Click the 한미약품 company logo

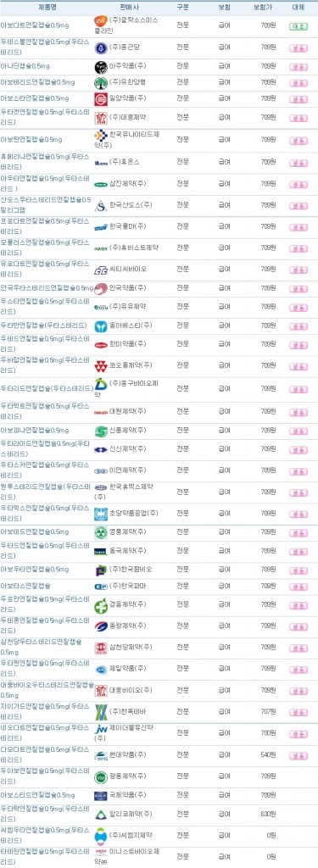[x=101, y=344]
